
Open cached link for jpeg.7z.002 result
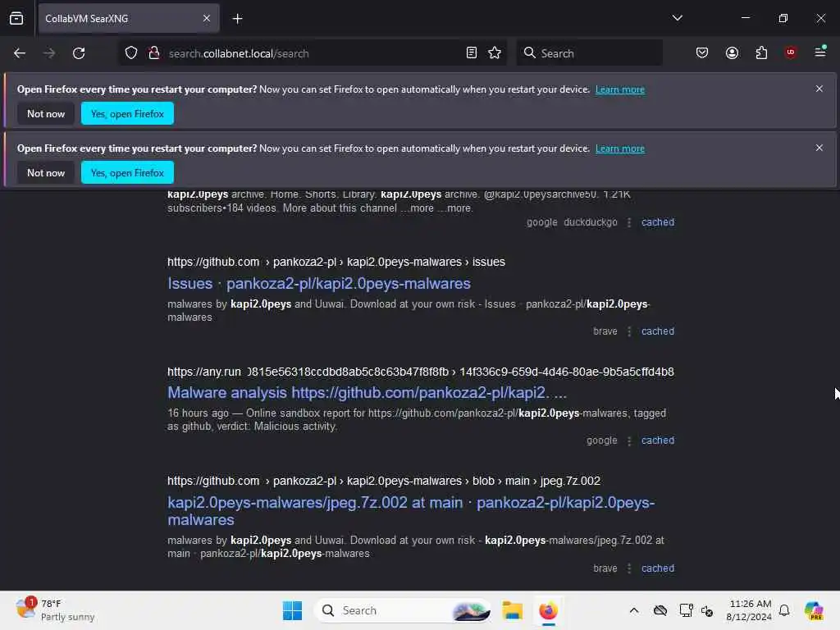658,568
